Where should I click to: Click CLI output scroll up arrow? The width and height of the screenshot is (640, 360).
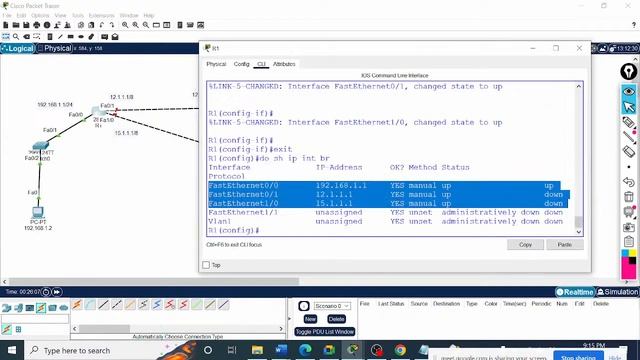[x=578, y=87]
